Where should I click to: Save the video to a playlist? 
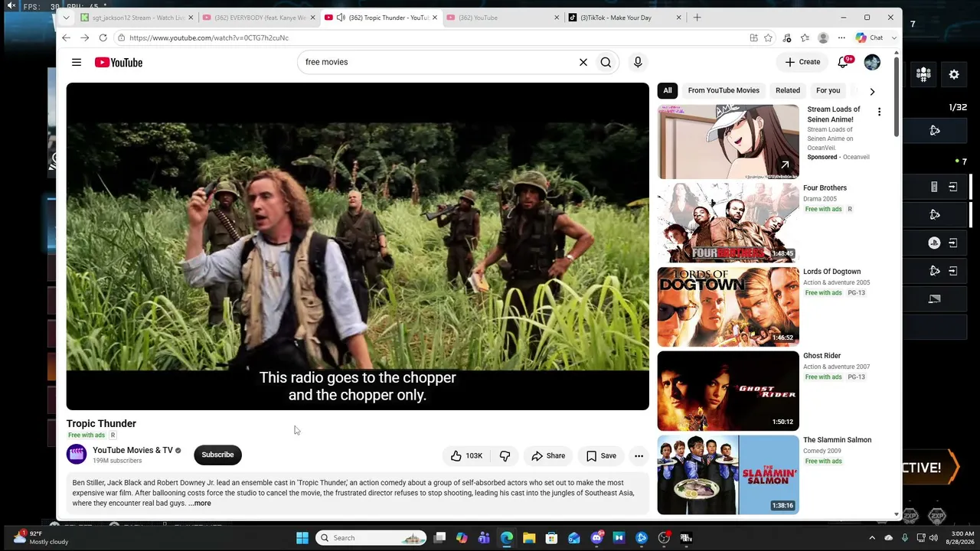601,456
